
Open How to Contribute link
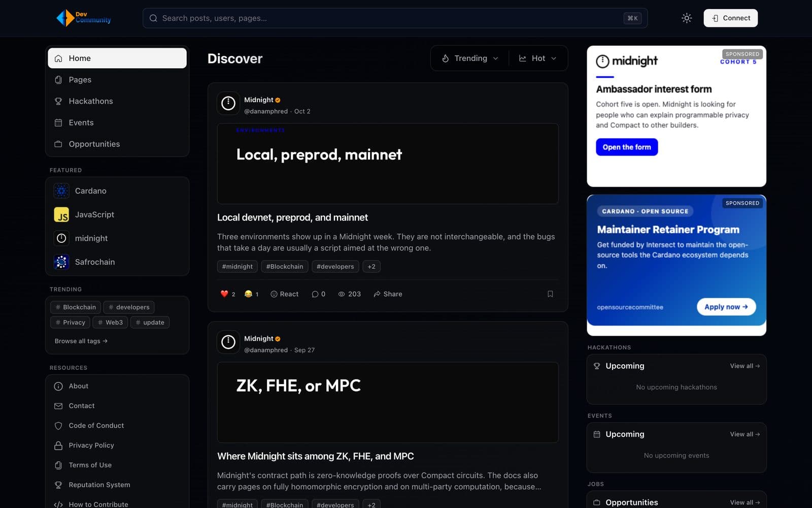click(x=98, y=504)
